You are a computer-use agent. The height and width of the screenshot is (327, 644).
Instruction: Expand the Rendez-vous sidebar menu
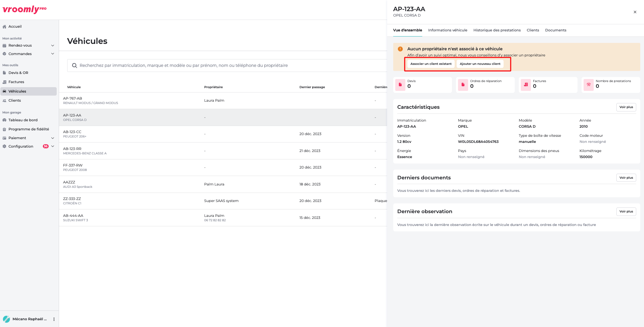point(53,46)
